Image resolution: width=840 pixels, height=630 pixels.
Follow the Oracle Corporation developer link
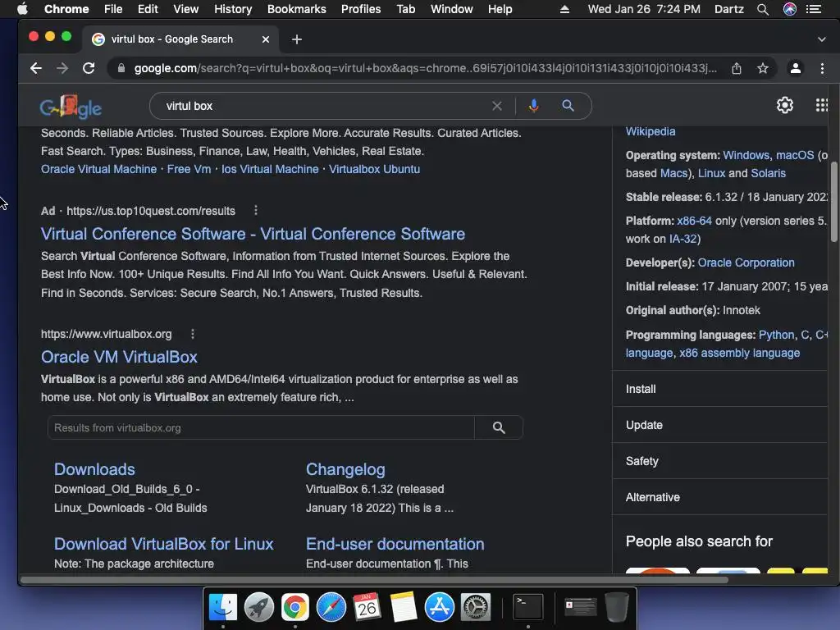click(x=746, y=262)
